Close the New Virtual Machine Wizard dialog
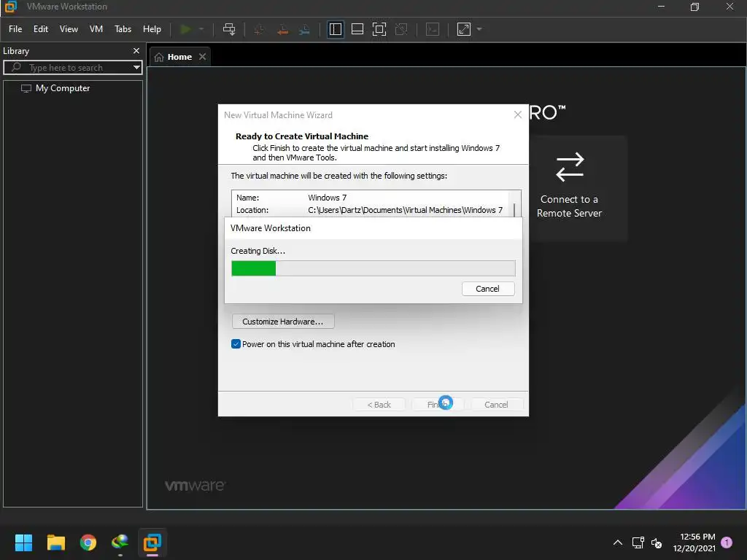 (x=518, y=114)
